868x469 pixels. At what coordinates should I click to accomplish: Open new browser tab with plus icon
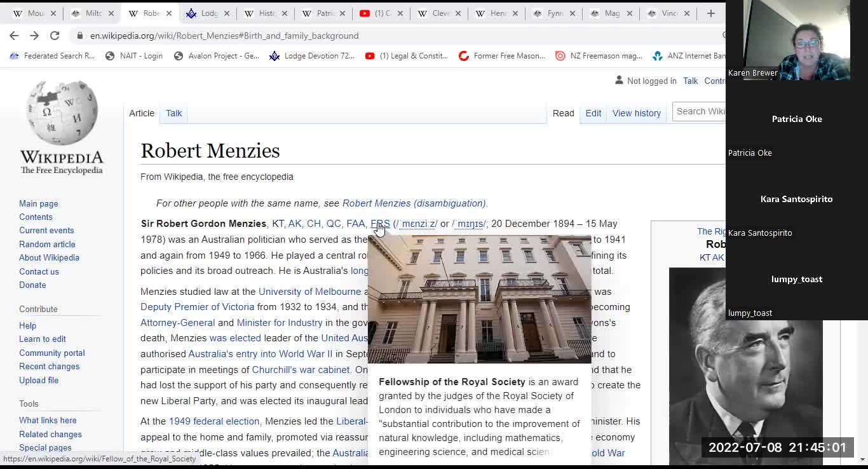[x=710, y=13]
